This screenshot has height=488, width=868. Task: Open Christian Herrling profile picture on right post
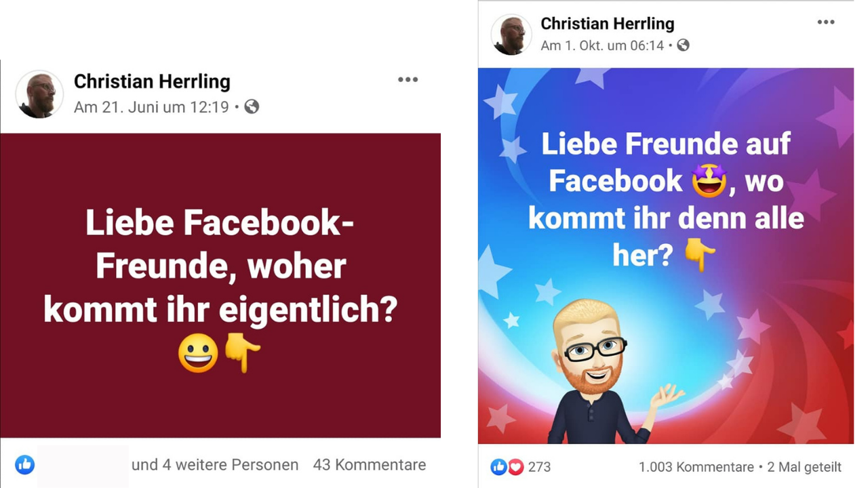(511, 35)
